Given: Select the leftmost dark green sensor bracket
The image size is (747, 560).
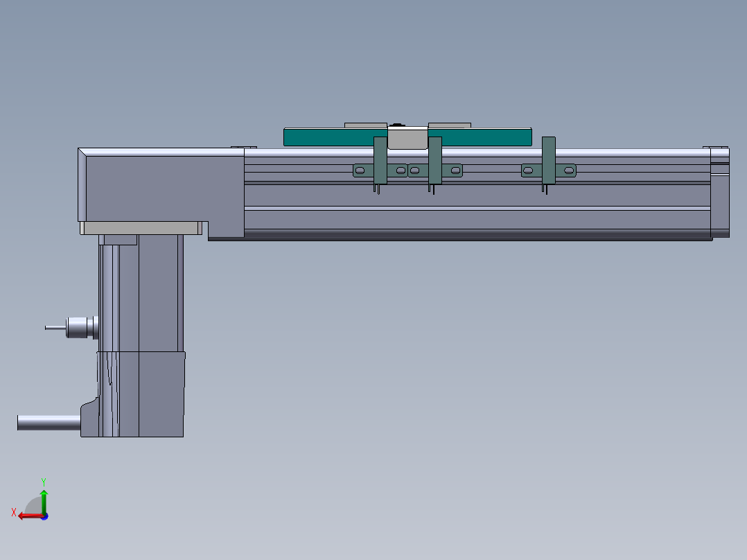Looking at the screenshot, I should pos(380,161).
